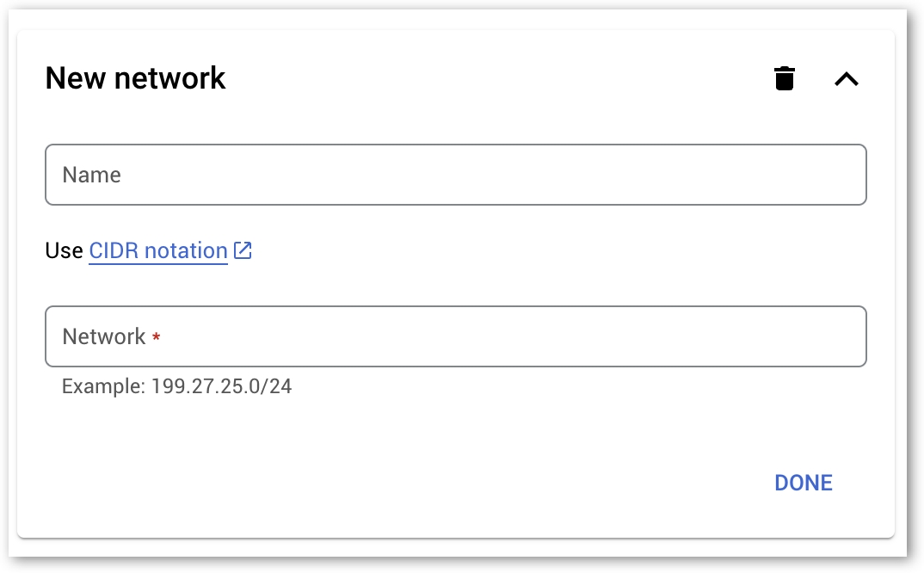Screen dimensions: 924x573
Task: Select the trash can icon
Action: tap(784, 79)
